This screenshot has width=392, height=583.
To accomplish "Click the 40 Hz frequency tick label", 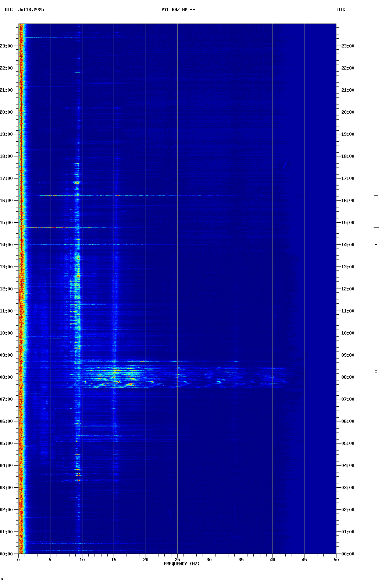I will click(x=272, y=560).
